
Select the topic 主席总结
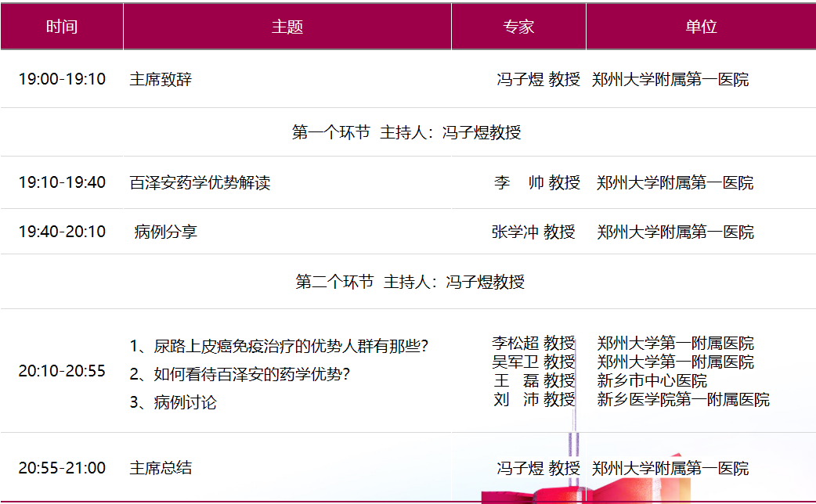click(x=161, y=468)
